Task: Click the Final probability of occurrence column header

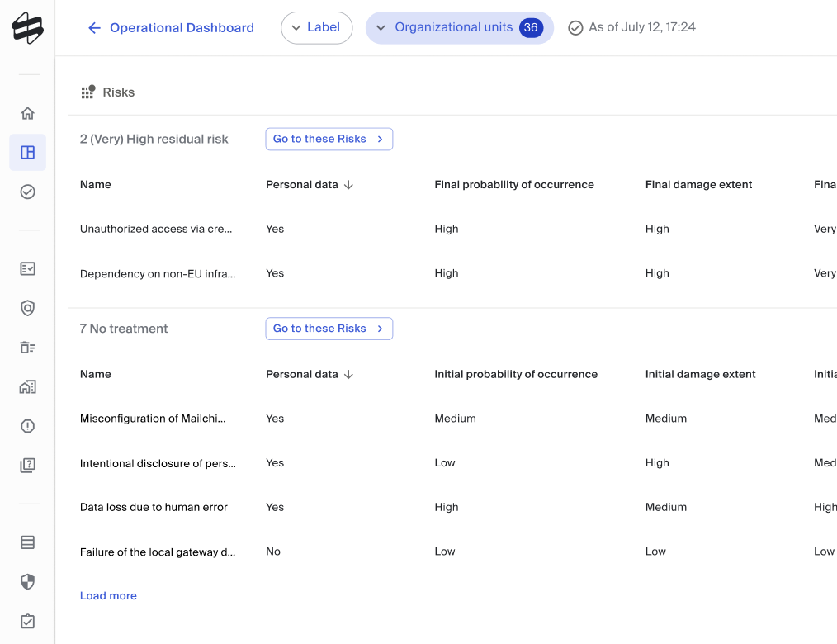Action: (514, 185)
